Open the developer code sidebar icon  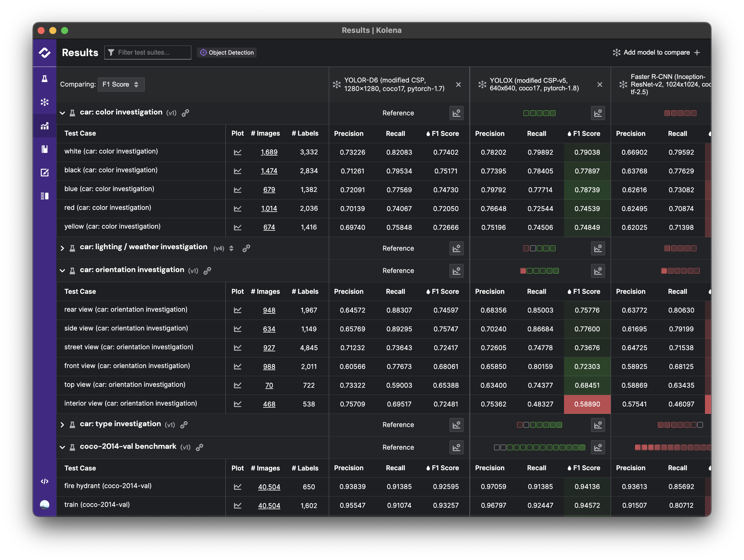(44, 481)
